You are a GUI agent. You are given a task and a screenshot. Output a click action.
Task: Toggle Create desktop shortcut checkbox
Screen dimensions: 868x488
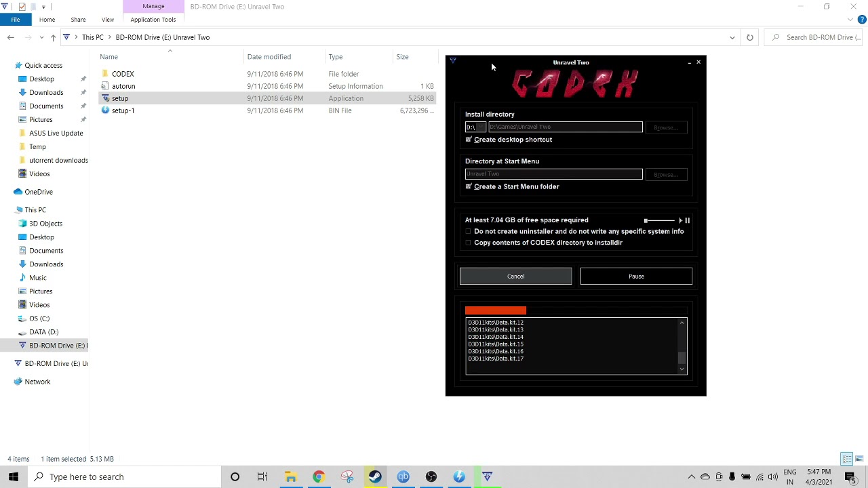pyautogui.click(x=469, y=140)
